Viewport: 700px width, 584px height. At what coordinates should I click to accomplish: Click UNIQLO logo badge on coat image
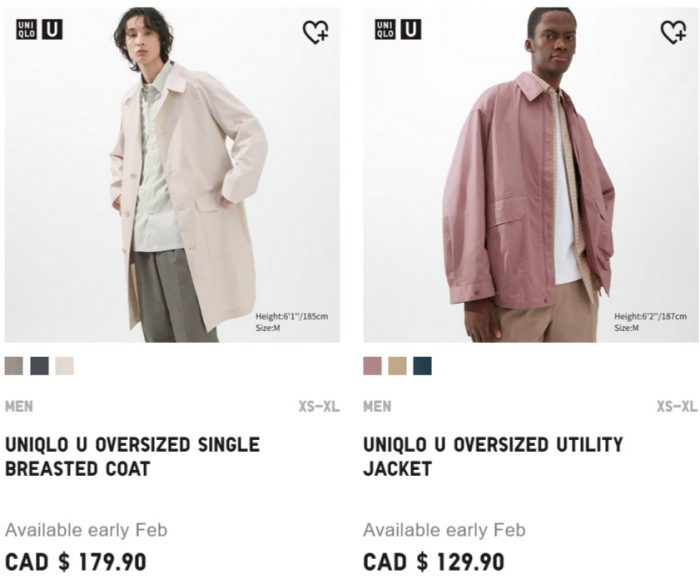(x=27, y=29)
